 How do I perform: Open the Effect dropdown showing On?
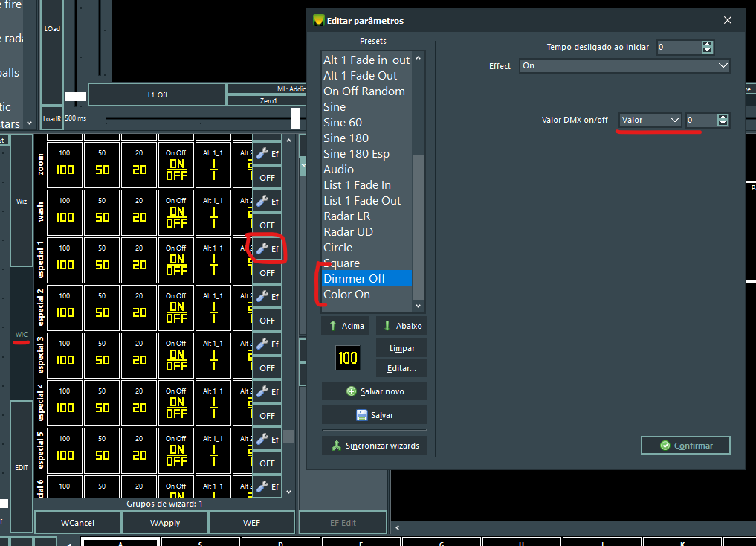624,65
